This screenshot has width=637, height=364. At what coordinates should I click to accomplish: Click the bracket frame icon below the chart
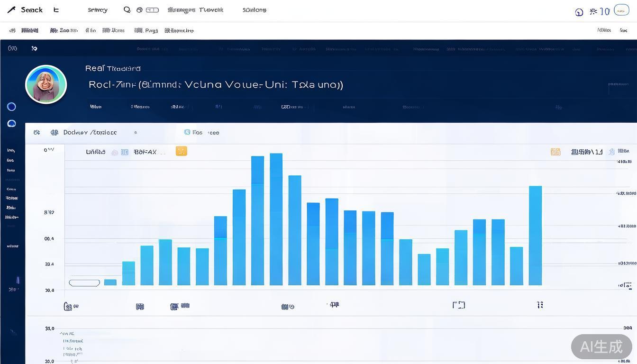pyautogui.click(x=458, y=305)
